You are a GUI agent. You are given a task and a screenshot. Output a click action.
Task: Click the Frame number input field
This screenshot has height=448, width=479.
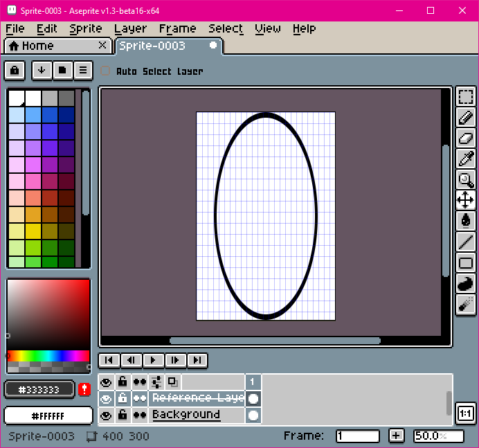(357, 436)
